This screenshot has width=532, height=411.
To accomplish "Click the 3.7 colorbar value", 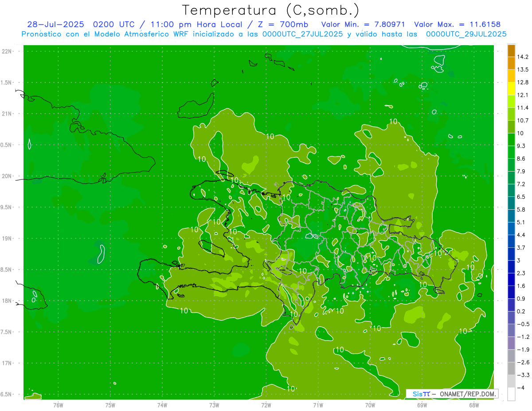I will coord(521,247).
